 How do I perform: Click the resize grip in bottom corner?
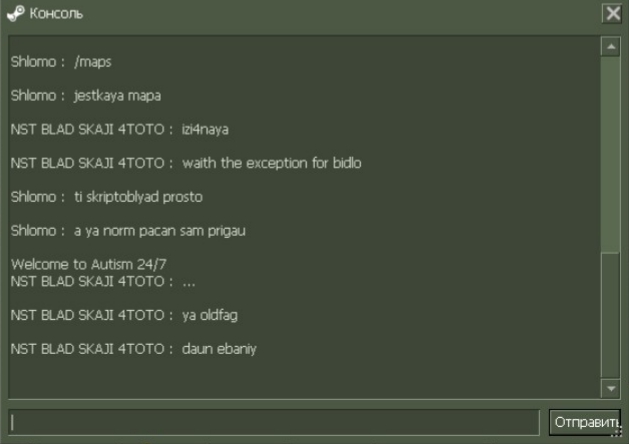click(x=617, y=431)
